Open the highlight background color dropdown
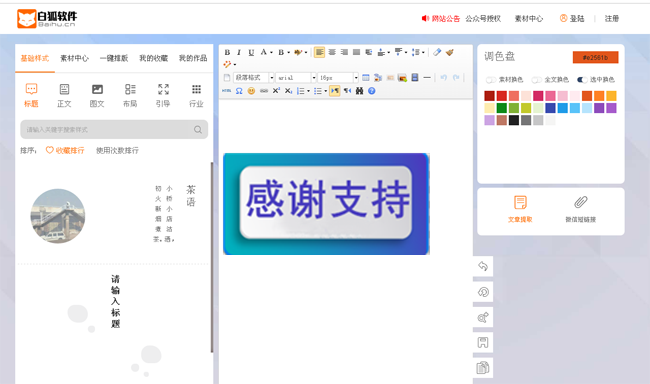This screenshot has height=384, width=650. click(x=306, y=53)
